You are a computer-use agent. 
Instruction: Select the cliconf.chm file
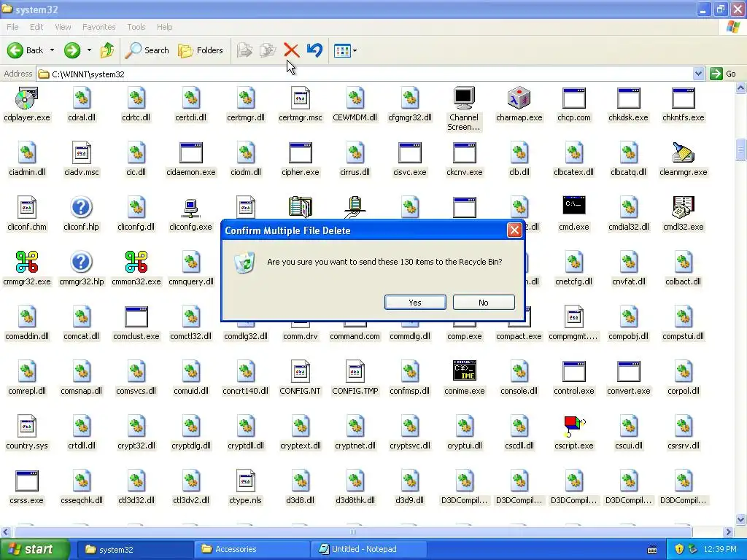(x=27, y=214)
